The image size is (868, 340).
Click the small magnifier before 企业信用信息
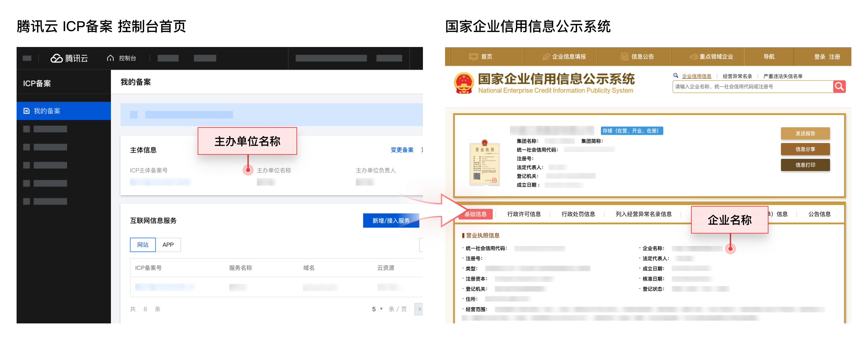(x=676, y=76)
